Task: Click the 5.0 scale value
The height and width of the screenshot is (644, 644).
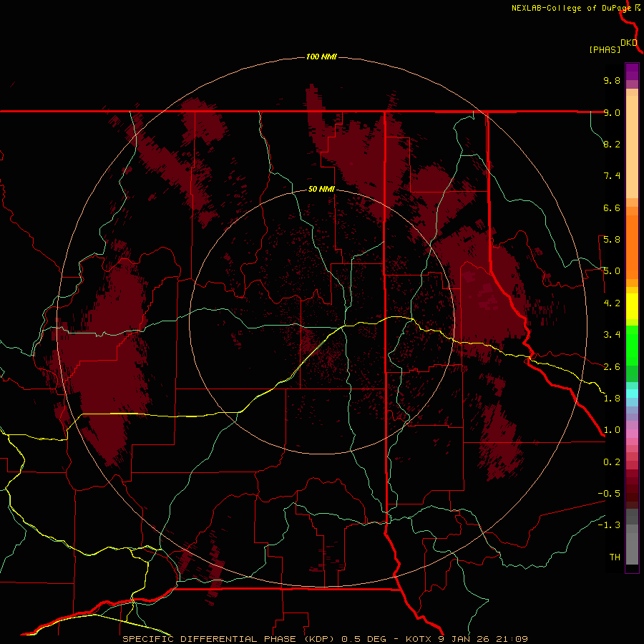Action: coord(612,271)
